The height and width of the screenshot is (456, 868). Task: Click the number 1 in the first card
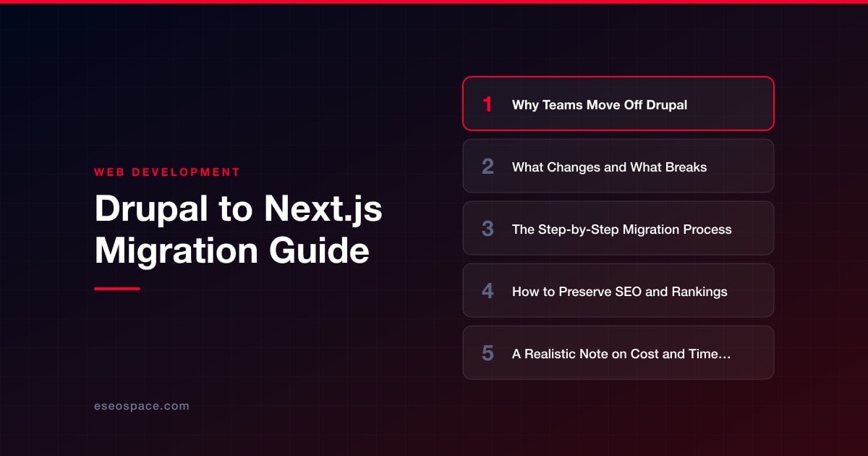click(488, 104)
